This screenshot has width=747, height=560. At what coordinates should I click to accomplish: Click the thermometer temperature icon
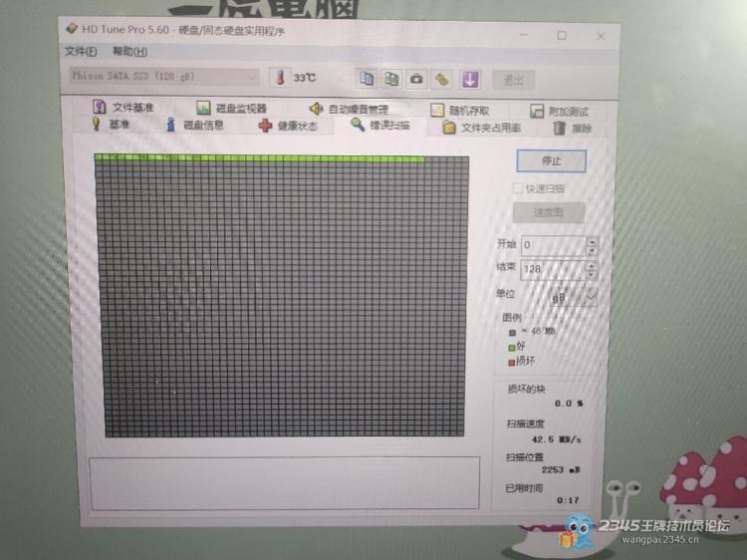click(x=280, y=77)
